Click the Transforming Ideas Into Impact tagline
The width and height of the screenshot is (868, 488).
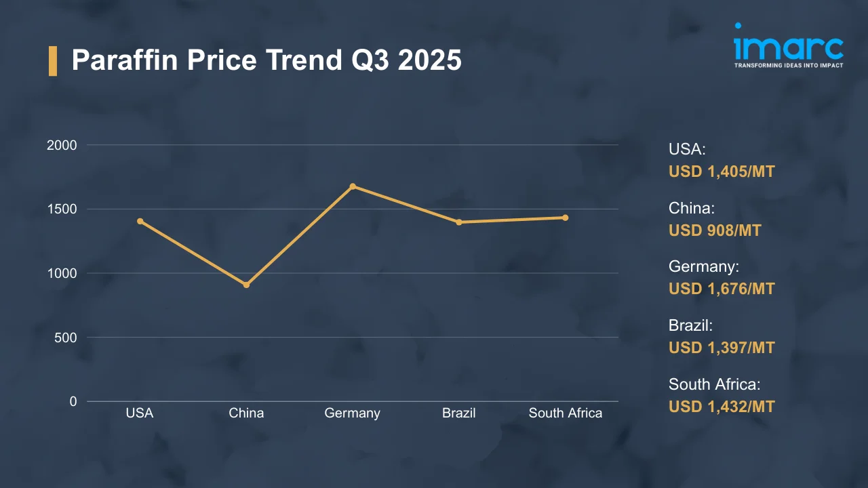[x=789, y=65]
